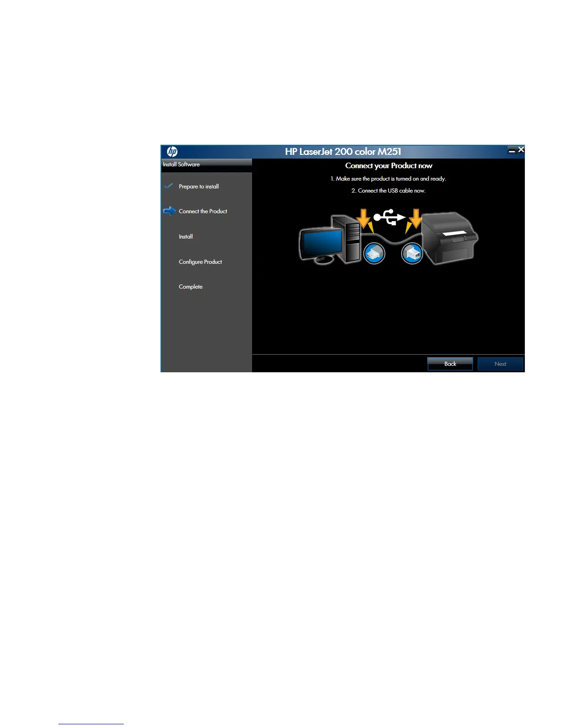Click the USB plug circle icon near the computer

[374, 253]
